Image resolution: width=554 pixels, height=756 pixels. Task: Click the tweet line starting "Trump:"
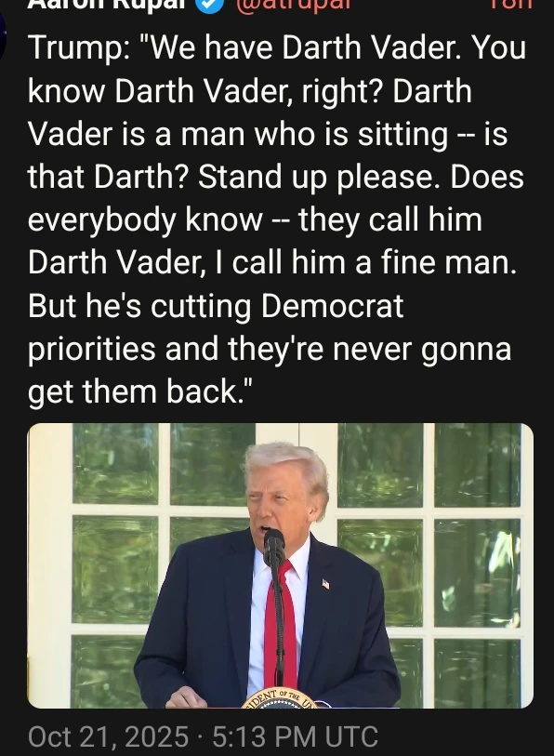(x=277, y=48)
